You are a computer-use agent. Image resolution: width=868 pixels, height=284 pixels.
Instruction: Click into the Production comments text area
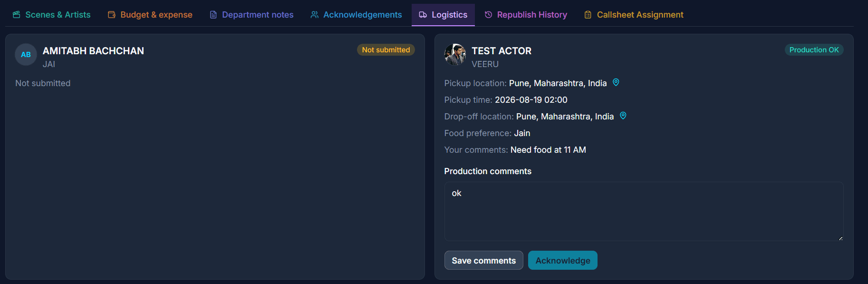coord(644,211)
